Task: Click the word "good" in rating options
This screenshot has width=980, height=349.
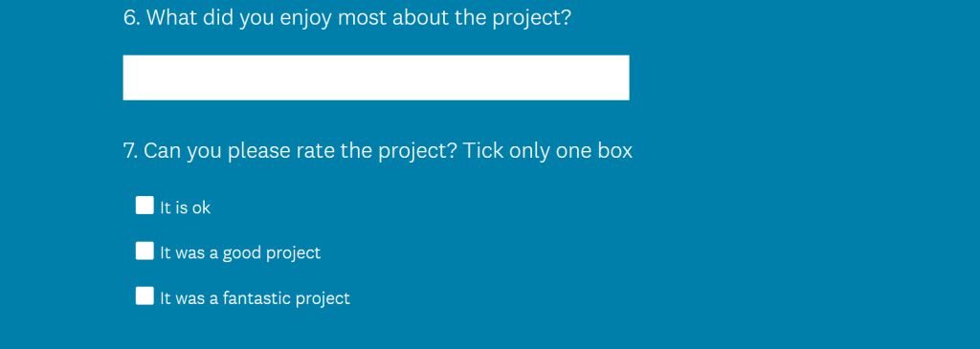Action: click(242, 253)
